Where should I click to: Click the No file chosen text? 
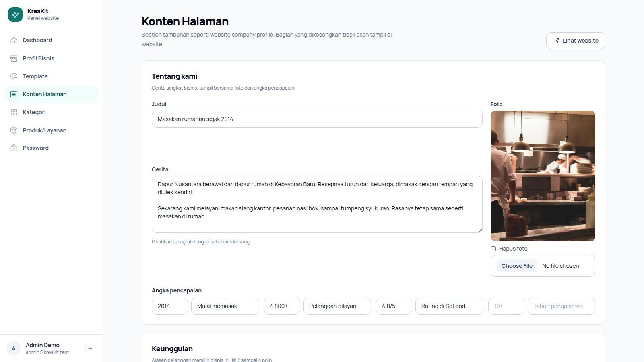[x=560, y=266]
